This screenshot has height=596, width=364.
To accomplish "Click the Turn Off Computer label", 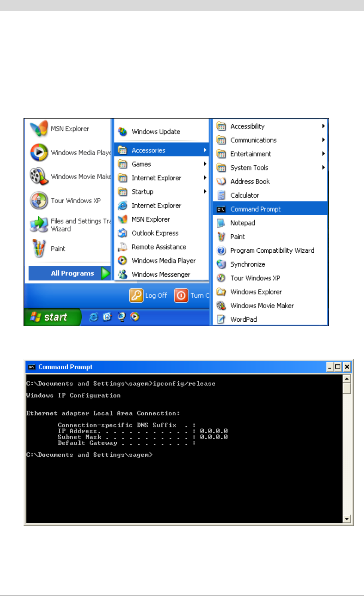I will click(x=200, y=295).
